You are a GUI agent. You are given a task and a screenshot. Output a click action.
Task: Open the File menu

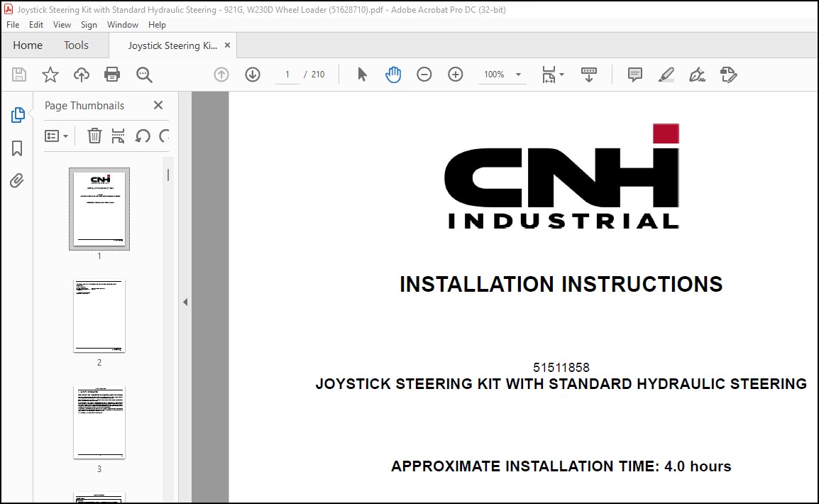(x=13, y=25)
